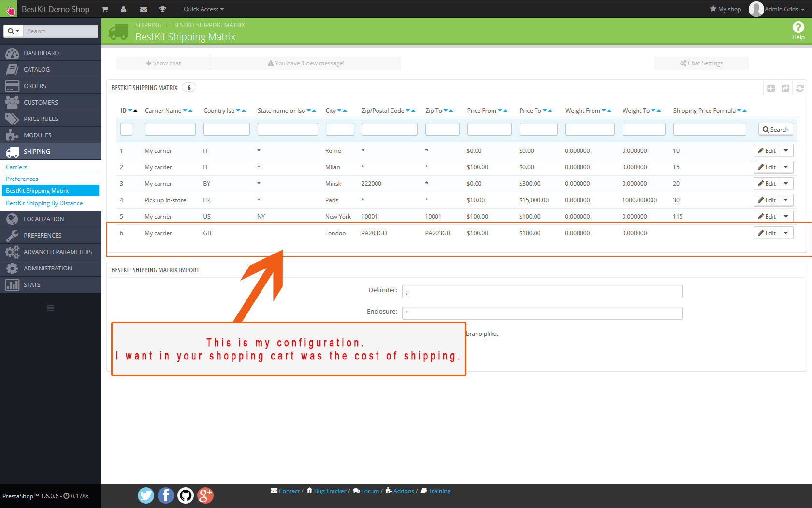The width and height of the screenshot is (812, 508).
Task: Open Modules menu
Action: (x=51, y=135)
